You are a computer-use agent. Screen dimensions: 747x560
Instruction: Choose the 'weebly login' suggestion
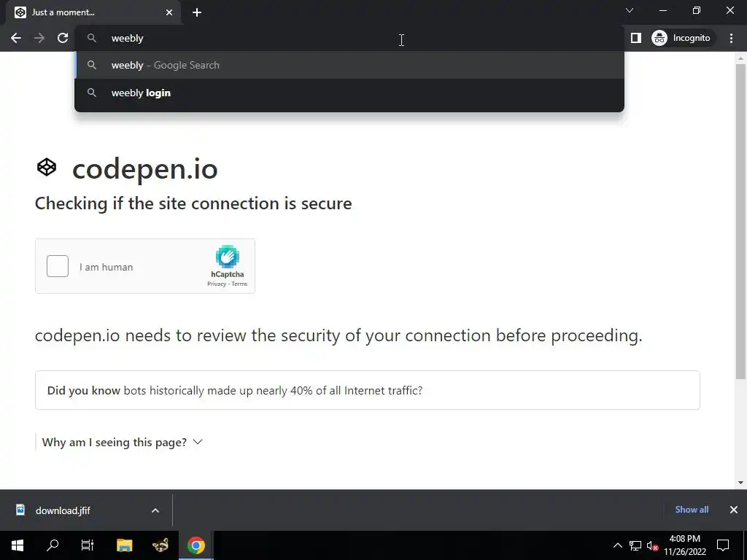tap(349, 93)
